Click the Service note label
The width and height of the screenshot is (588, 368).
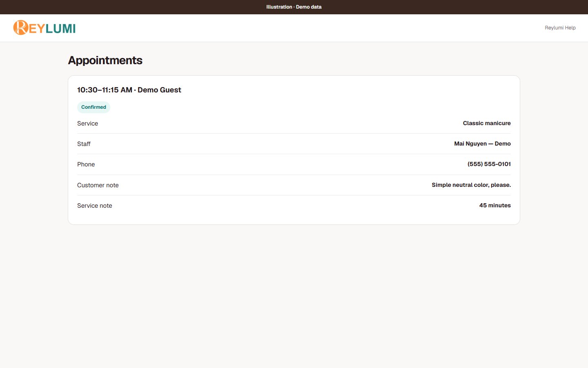point(94,206)
